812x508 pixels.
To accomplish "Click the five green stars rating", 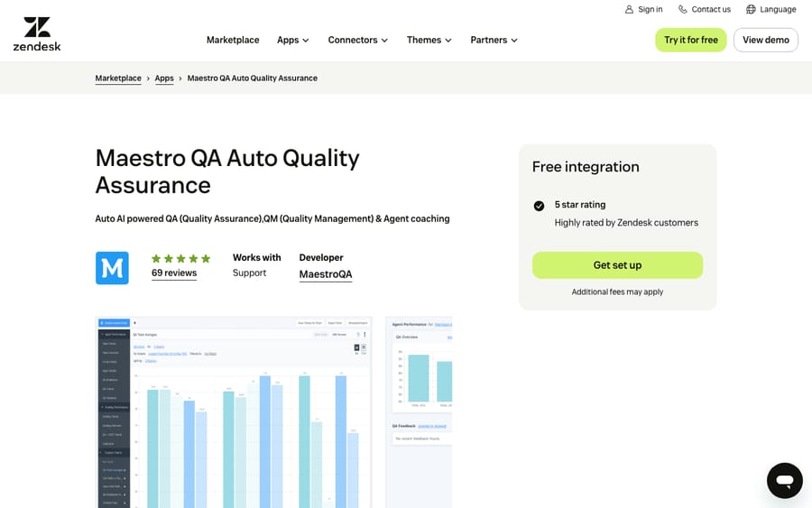I will [180, 258].
